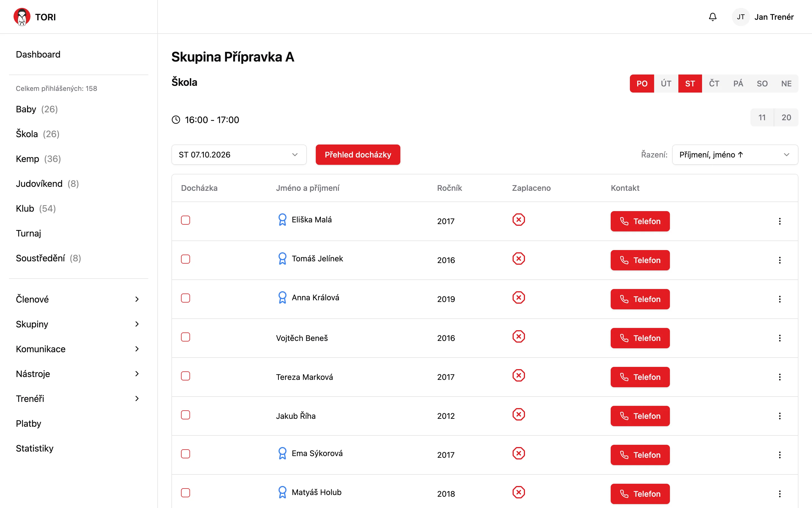Mark attendance for Tomáš Jelínek
This screenshot has width=812, height=508.
(x=186, y=259)
